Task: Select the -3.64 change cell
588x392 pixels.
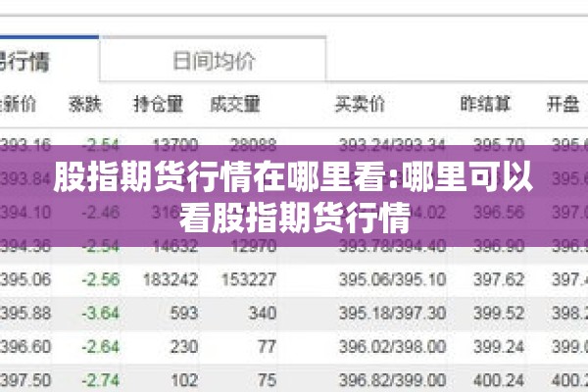Action: tap(101, 313)
